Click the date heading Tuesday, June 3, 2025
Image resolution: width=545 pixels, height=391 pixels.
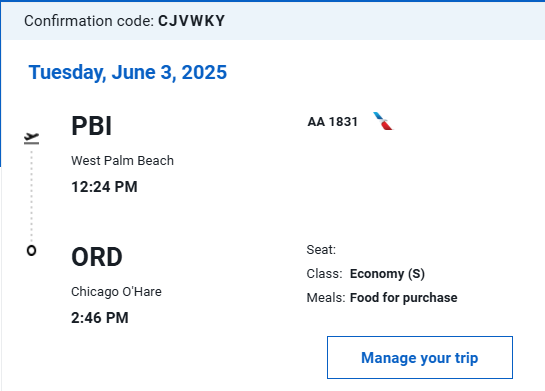(128, 72)
